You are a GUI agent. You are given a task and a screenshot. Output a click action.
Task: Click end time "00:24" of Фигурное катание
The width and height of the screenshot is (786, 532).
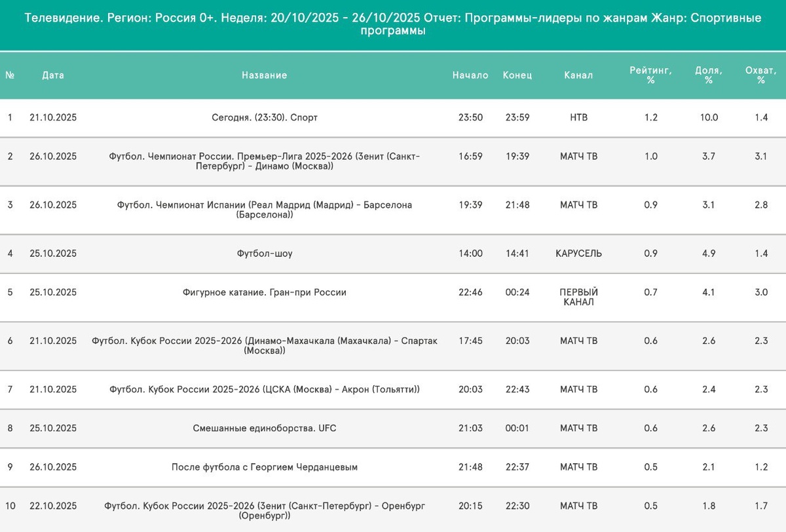pos(517,293)
